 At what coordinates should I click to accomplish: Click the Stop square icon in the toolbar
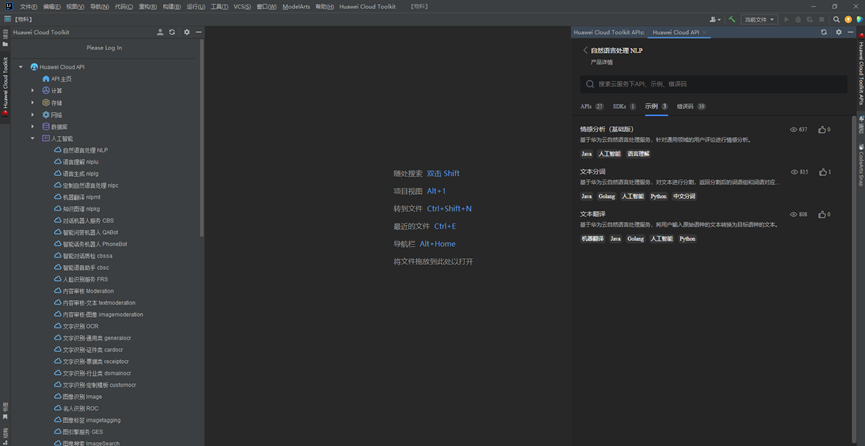point(821,19)
